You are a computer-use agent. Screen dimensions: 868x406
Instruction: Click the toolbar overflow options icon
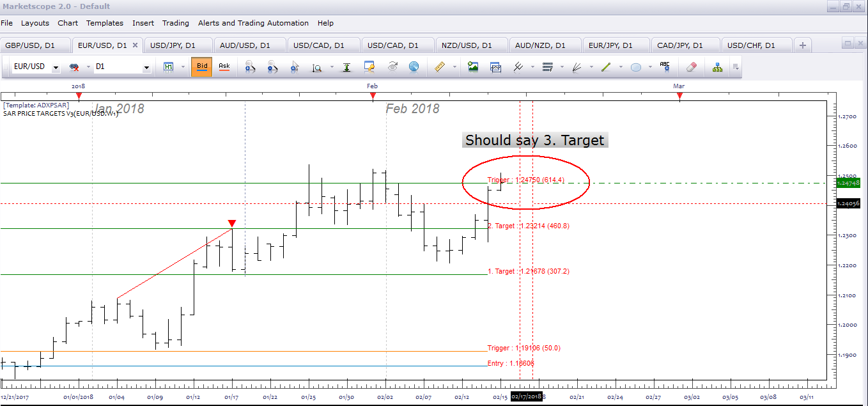pyautogui.click(x=736, y=66)
